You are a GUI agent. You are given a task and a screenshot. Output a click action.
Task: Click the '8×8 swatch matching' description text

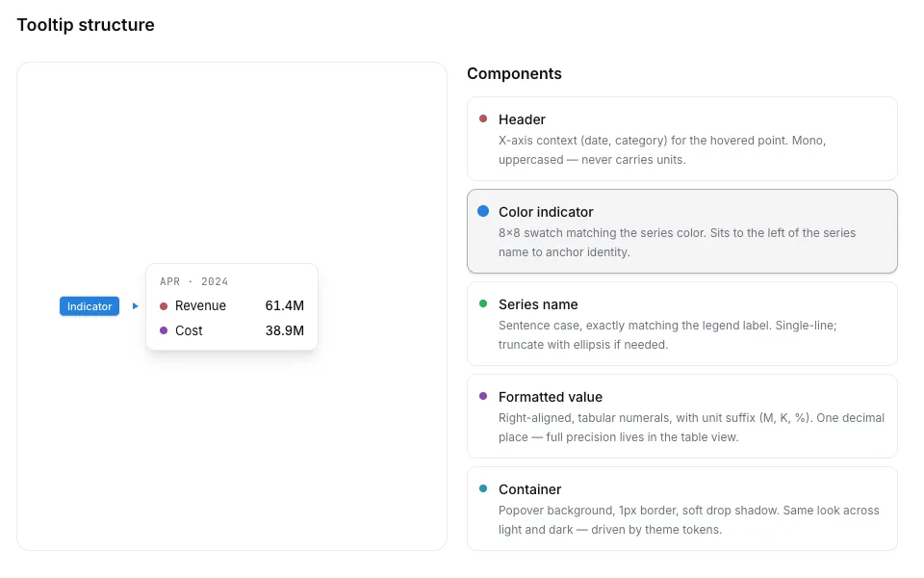coord(677,243)
